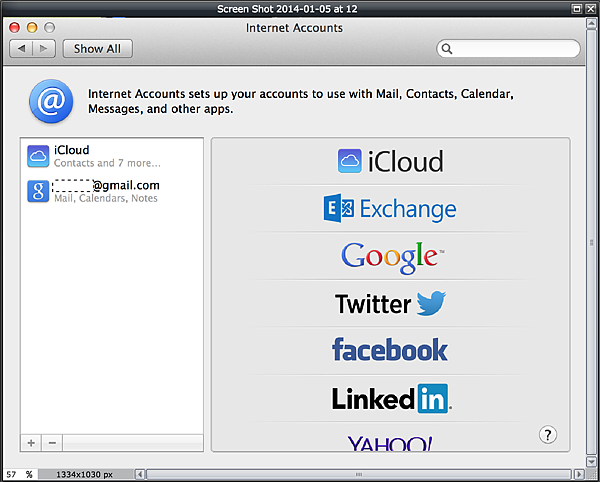Click 'Mail, Calendars, Notes' subtitle text

[x=106, y=198]
